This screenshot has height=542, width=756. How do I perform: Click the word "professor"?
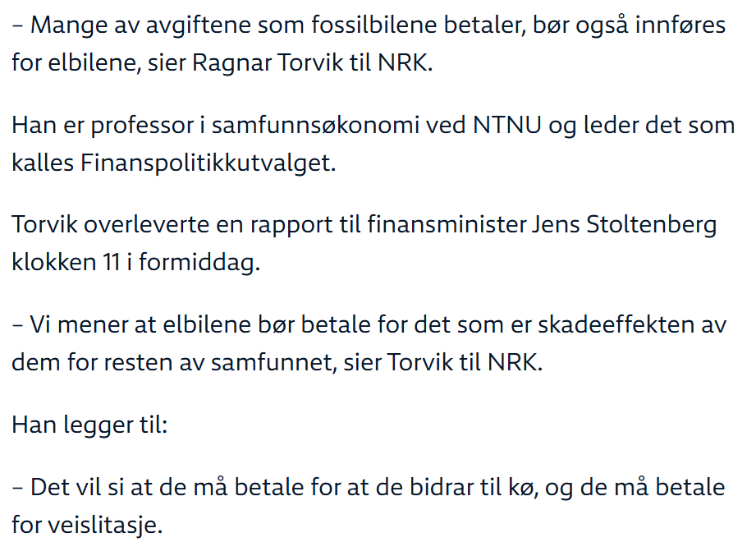coord(156,126)
